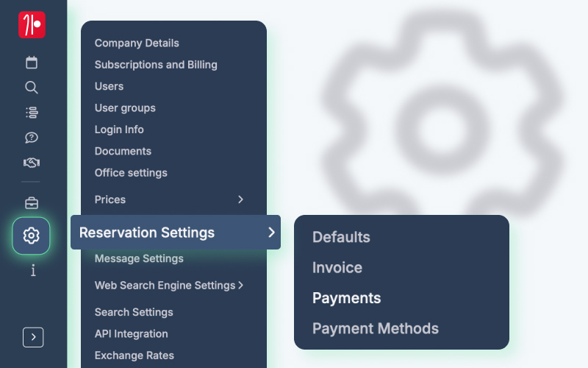Select Payment Methods submenu entry
Image resolution: width=588 pixels, height=368 pixels.
point(375,328)
